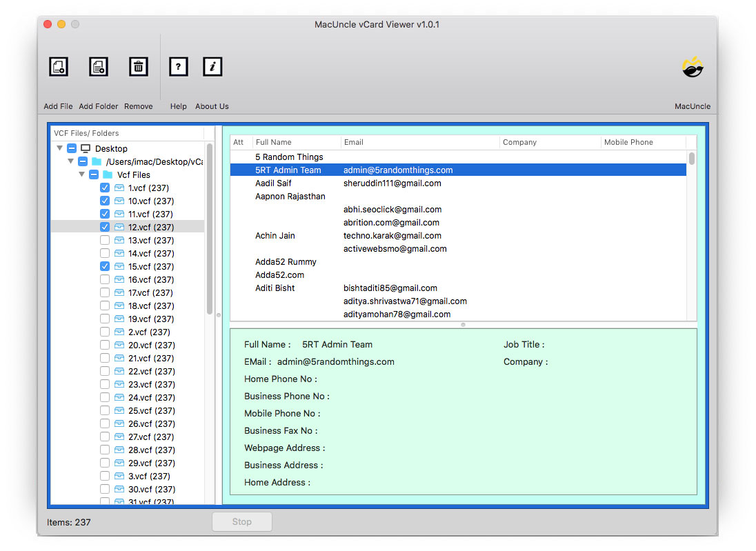This screenshot has height=551, width=756.
Task: Click the card icon beside 2.vcf
Action: click(119, 332)
